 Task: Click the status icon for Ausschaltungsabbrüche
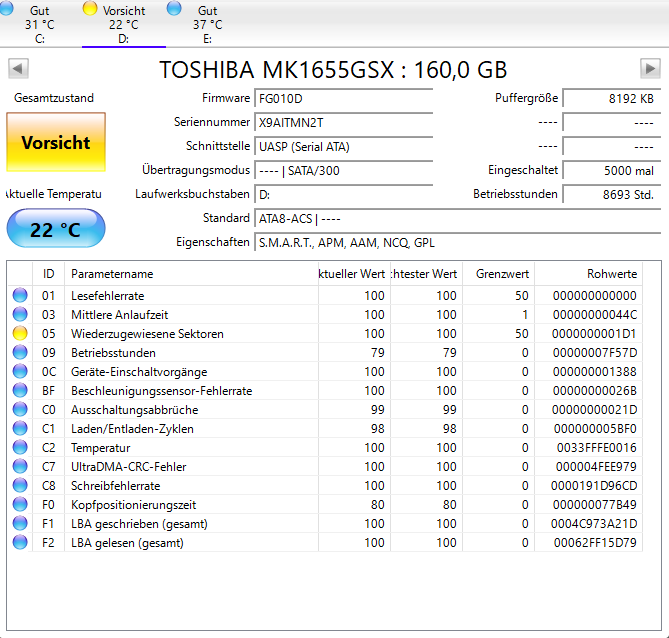tap(20, 409)
